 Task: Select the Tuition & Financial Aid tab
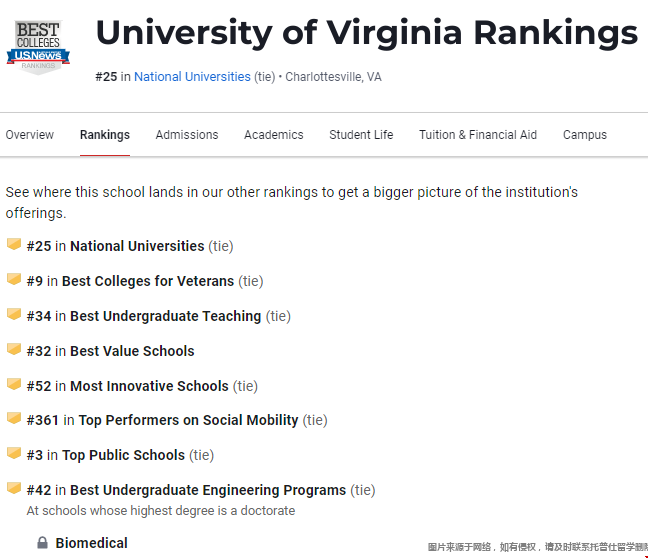pyautogui.click(x=478, y=135)
